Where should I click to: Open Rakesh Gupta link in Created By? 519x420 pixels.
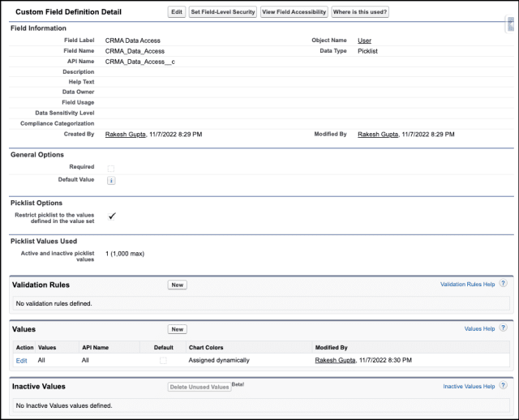(x=126, y=134)
